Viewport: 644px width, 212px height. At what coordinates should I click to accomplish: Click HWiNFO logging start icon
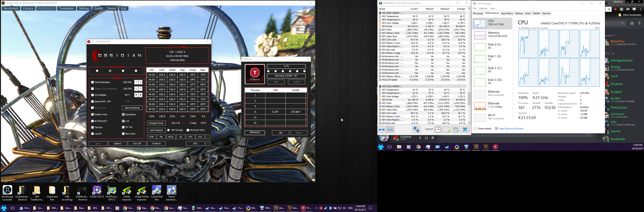click(x=447, y=130)
